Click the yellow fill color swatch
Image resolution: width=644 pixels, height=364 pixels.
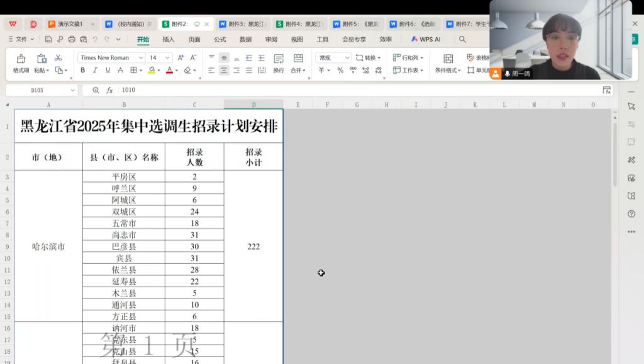click(x=152, y=71)
